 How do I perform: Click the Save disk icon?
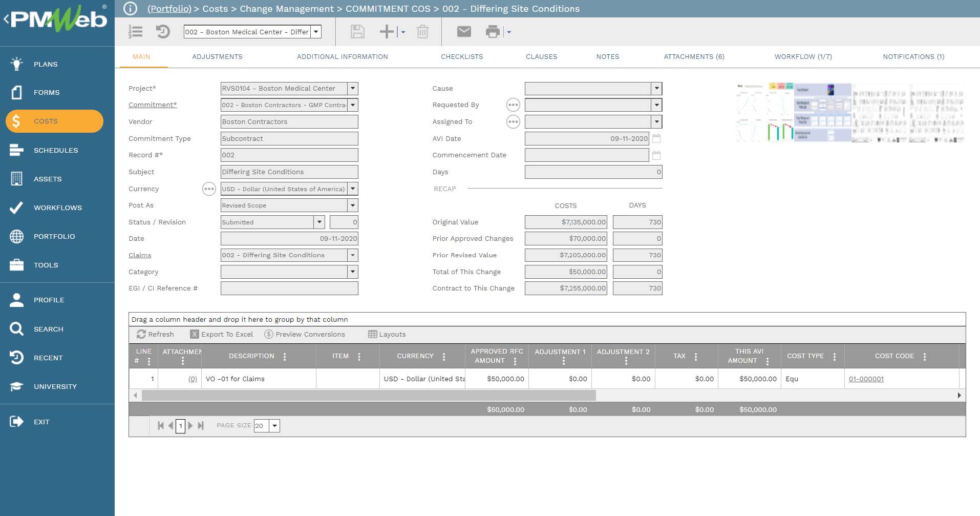[357, 32]
